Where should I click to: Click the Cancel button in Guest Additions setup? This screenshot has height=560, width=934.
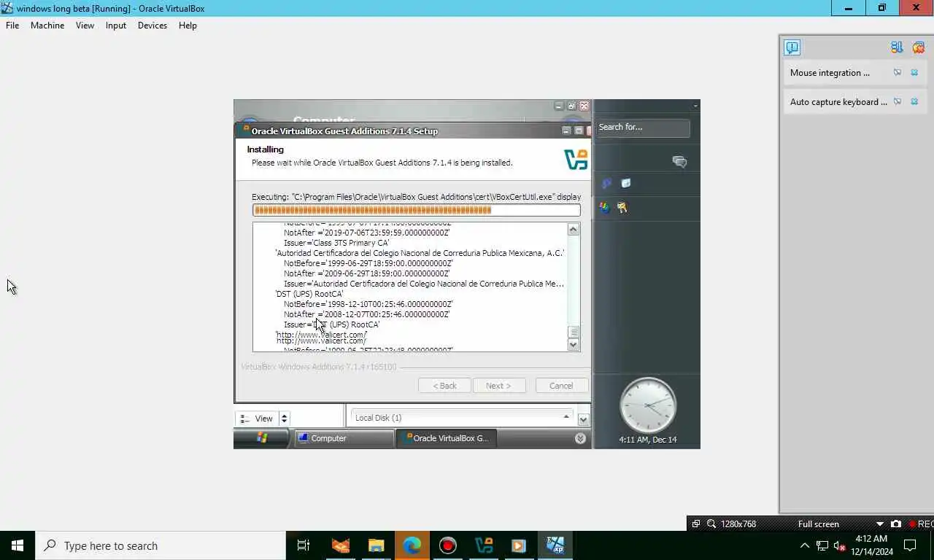[561, 386]
